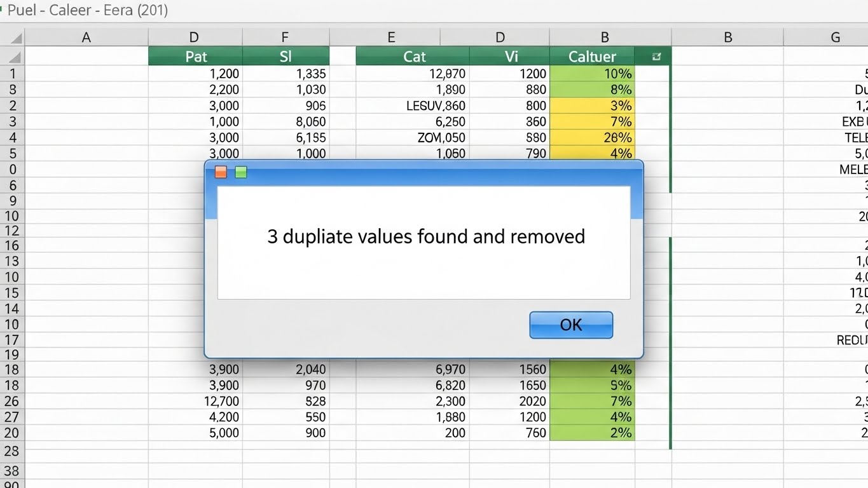Click the select-all triangle at grid corner
Screen dimensions: 868x488
14,38
